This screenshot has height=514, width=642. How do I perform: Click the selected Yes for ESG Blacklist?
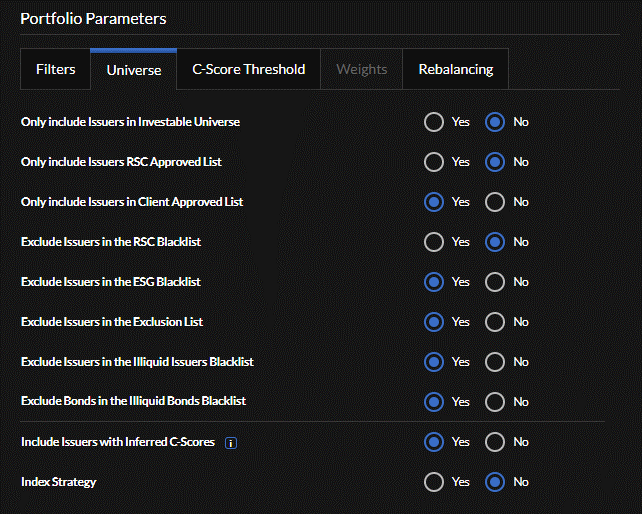click(434, 282)
